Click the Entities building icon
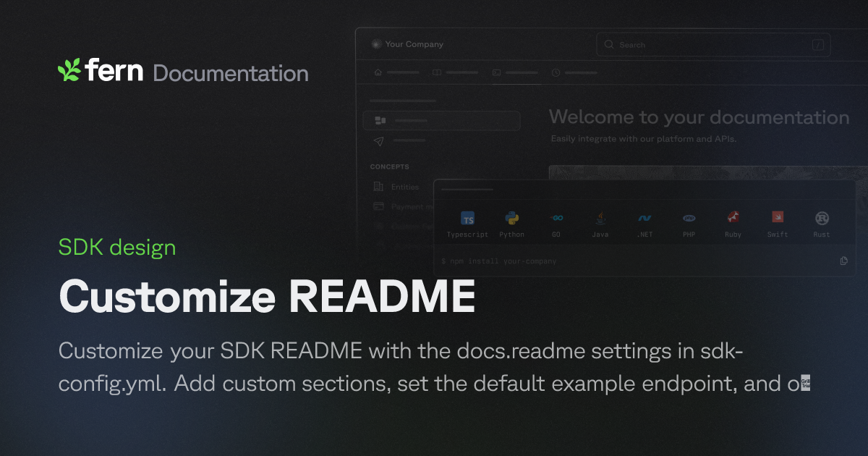This screenshot has width=868, height=456. coord(378,187)
